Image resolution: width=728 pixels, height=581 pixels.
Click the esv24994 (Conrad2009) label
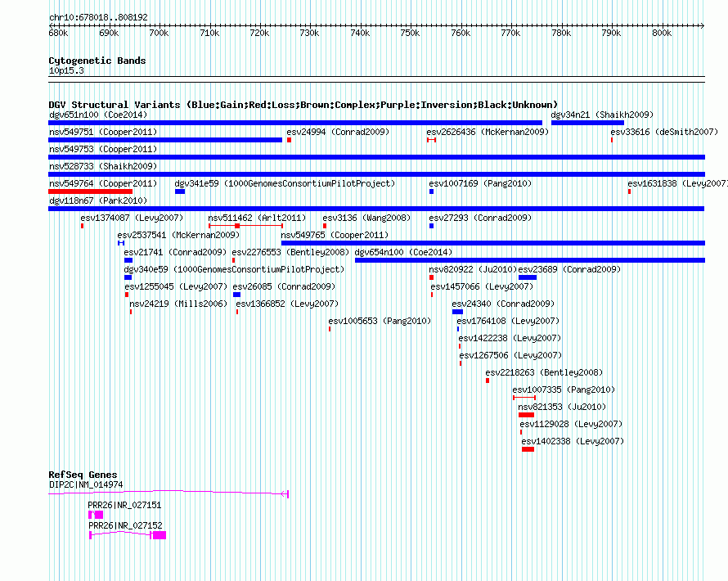tap(338, 132)
